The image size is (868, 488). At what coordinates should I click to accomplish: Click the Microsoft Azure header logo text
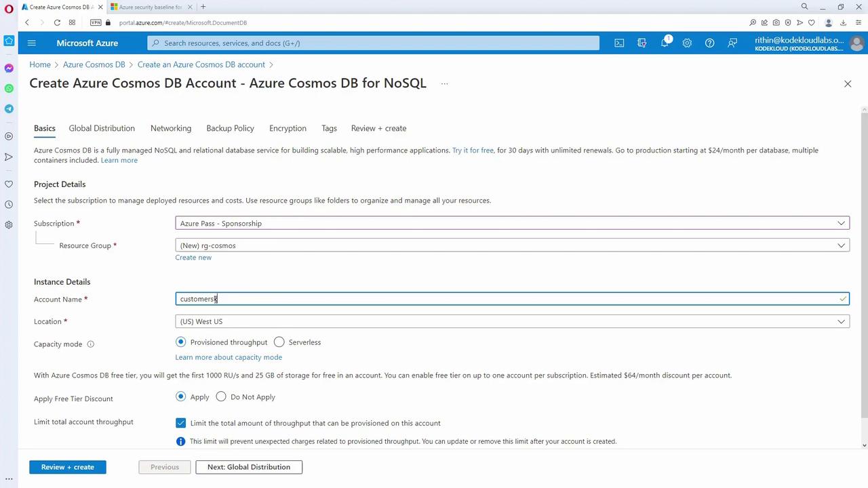point(87,43)
